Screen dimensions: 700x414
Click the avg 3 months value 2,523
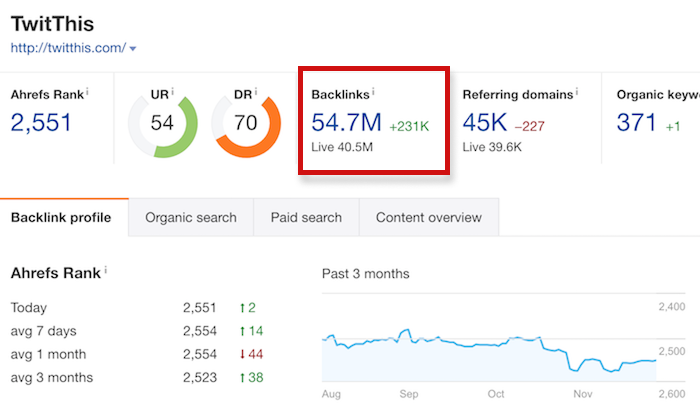coord(200,377)
